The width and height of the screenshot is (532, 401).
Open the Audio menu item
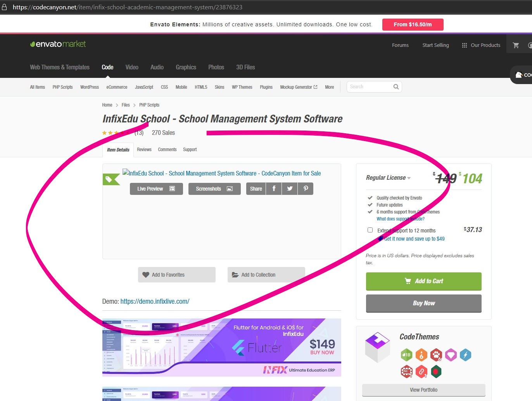[157, 67]
